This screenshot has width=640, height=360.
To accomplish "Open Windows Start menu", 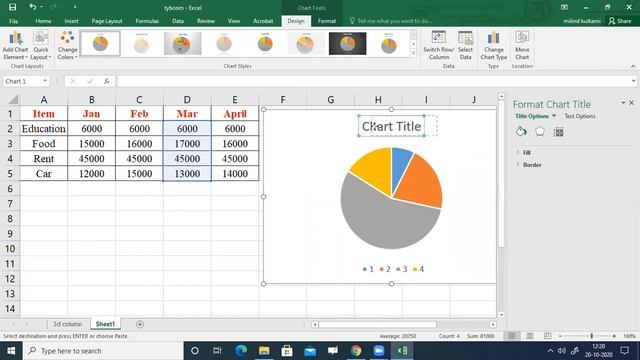I will coord(11,351).
